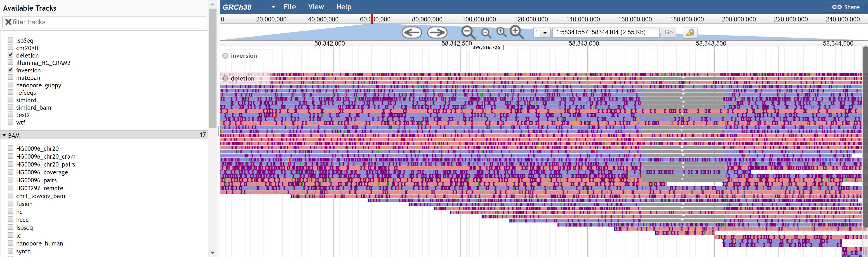Open the GRCh38 genome dropdown arrow

273,7
